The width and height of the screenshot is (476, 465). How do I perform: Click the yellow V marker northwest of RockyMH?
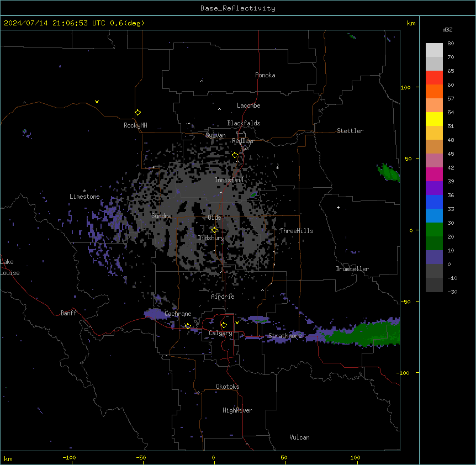[x=97, y=102]
